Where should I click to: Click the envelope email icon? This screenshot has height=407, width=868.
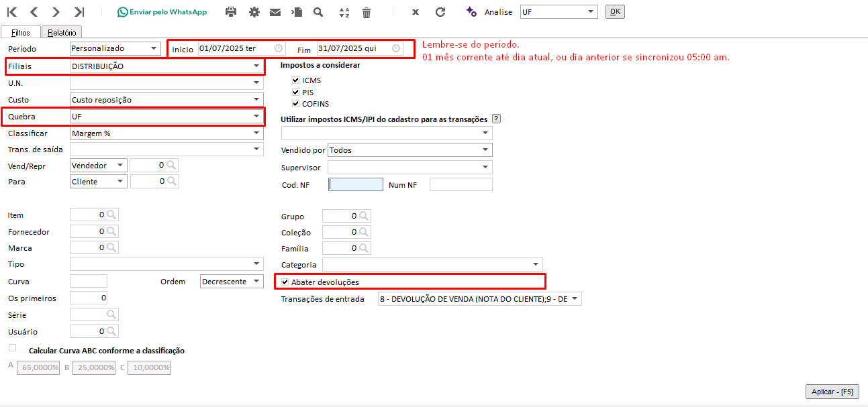[275, 12]
